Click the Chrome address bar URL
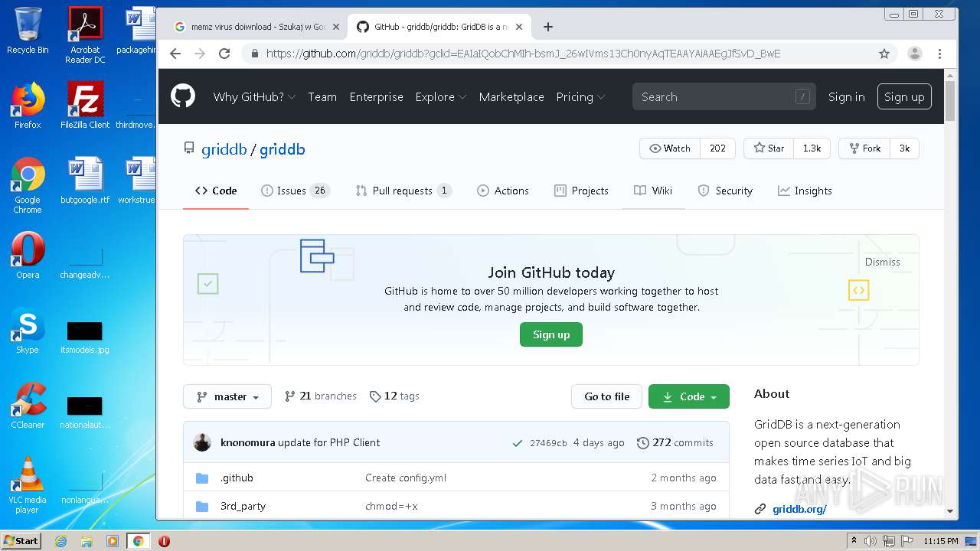 point(523,54)
